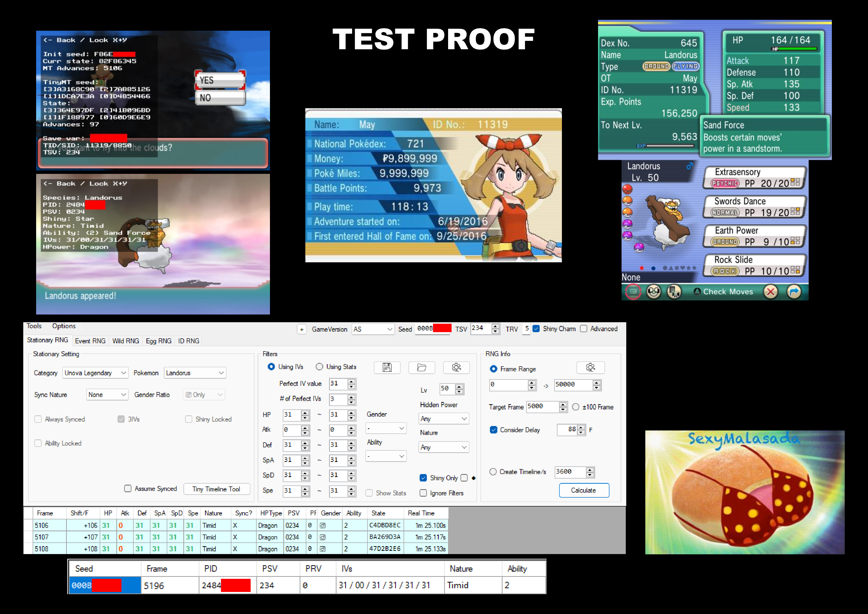The image size is (868, 614).
Task: Uncheck the Shiny Only filter
Action: (423, 478)
